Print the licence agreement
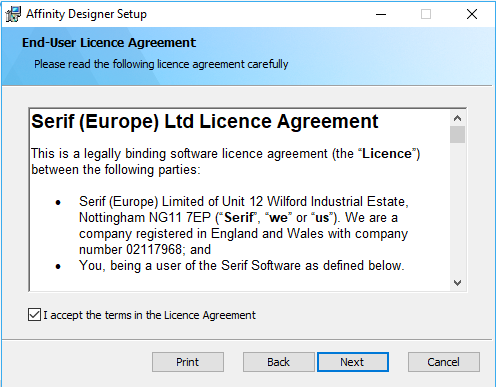The width and height of the screenshot is (496, 387). coord(188,362)
